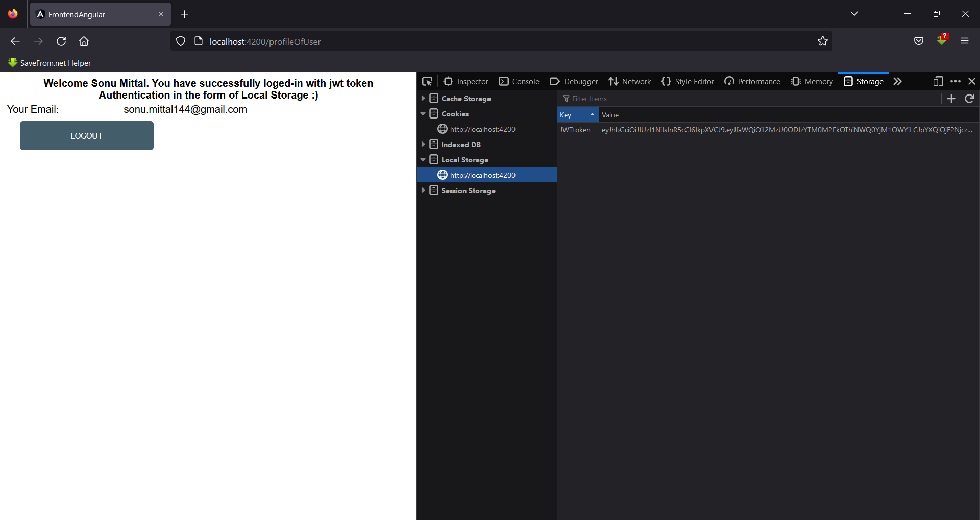Image resolution: width=980 pixels, height=520 pixels.
Task: Switch to the Console tab
Action: [519, 81]
